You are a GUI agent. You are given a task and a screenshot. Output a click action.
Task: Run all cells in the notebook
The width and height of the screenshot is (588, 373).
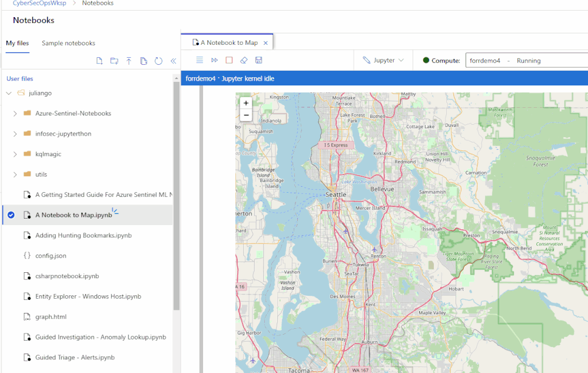pyautogui.click(x=214, y=60)
